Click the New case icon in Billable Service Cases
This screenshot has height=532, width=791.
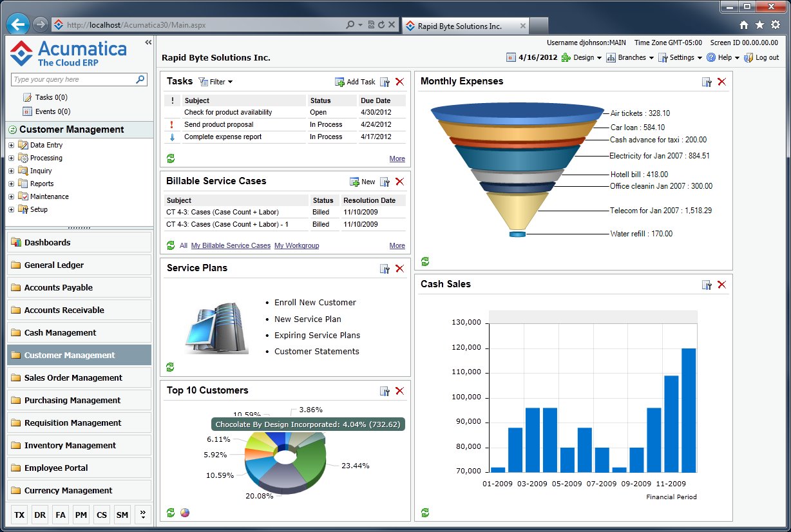(x=355, y=182)
